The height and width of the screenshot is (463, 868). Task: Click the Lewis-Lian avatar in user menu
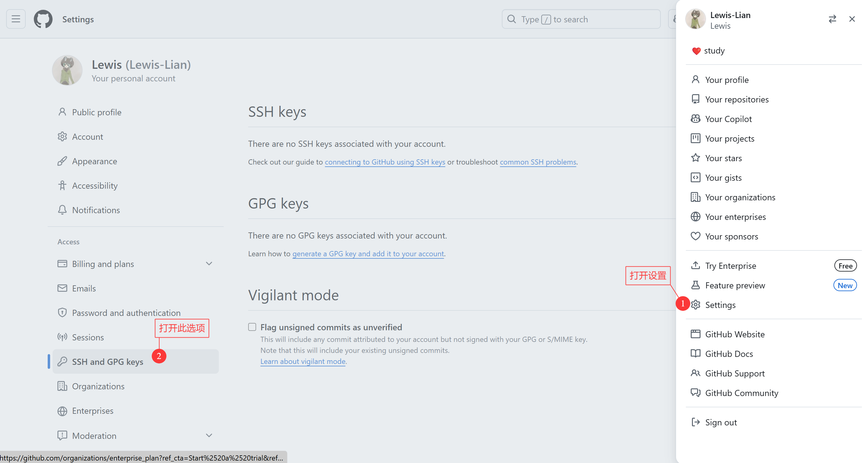[x=695, y=19]
